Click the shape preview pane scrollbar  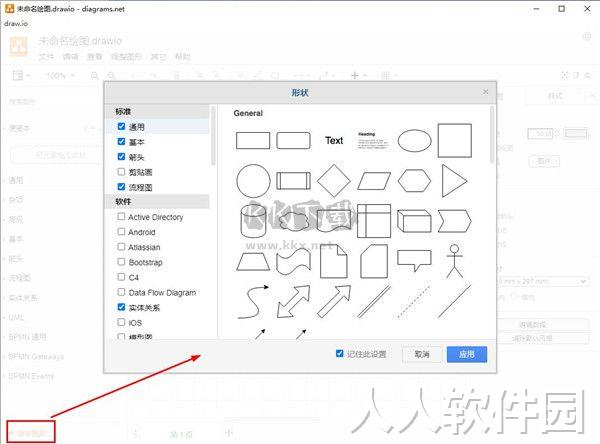[x=492, y=135]
